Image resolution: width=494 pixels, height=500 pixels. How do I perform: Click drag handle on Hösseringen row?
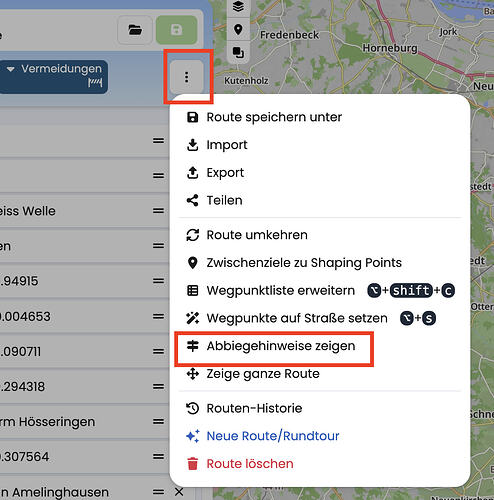[158, 422]
